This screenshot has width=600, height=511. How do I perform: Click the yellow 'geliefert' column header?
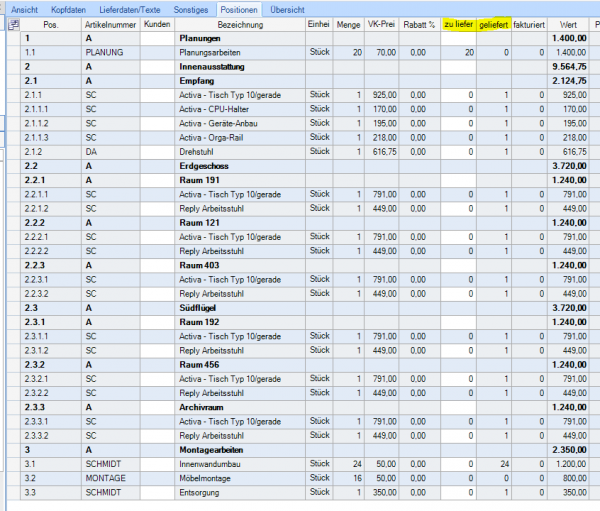493,23
